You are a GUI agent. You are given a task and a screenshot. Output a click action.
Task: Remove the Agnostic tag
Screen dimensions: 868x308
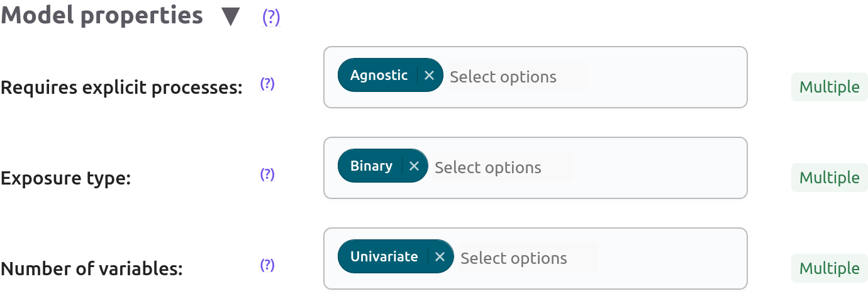(x=430, y=76)
